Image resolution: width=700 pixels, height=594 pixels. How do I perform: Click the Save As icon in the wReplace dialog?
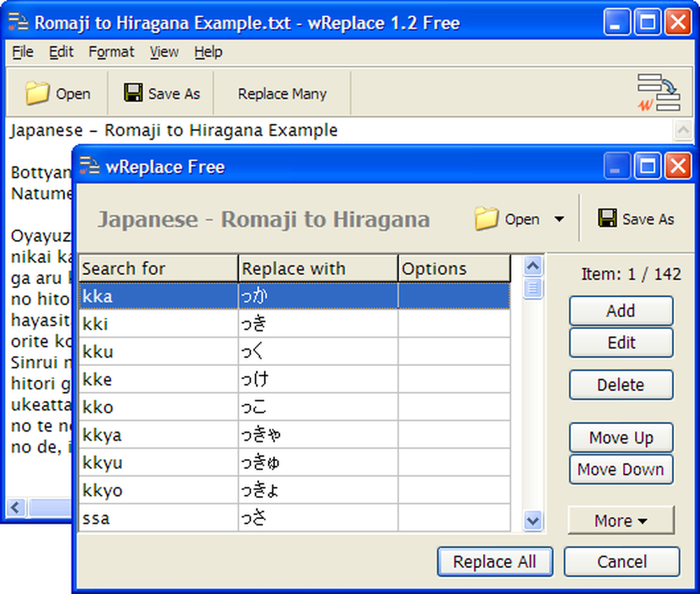[608, 218]
